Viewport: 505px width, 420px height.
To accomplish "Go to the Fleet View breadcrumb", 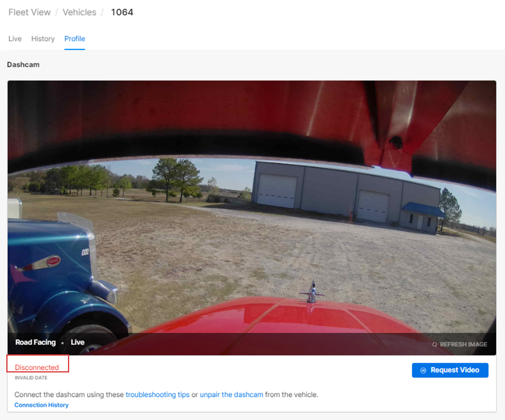I will coord(29,12).
